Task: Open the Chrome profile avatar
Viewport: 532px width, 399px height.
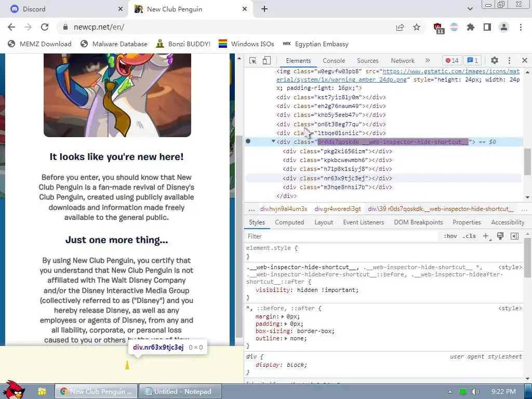Action: [504, 27]
